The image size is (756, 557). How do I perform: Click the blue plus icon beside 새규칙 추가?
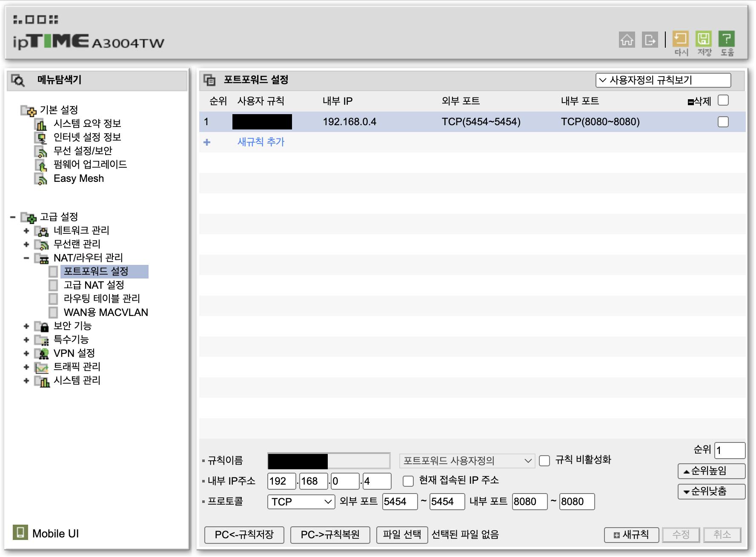207,142
